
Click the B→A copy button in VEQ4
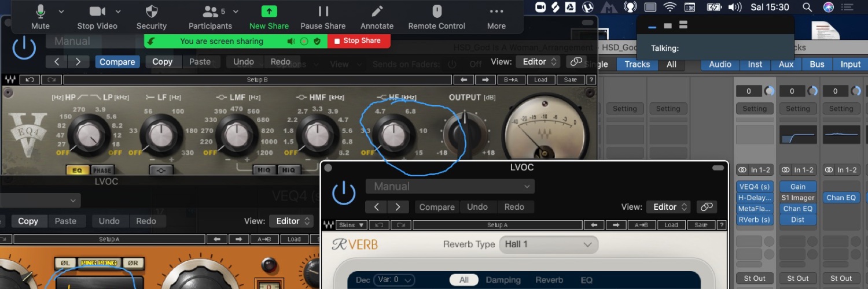coord(511,80)
